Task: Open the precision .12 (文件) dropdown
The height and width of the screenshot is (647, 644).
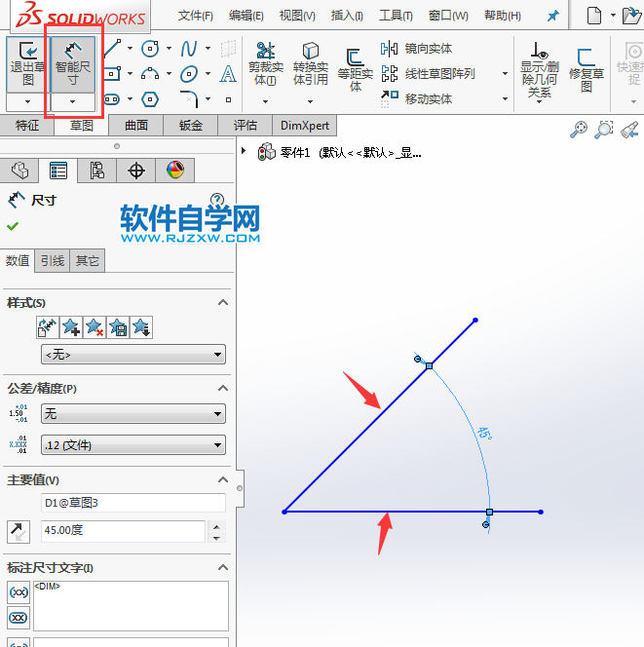Action: [133, 444]
